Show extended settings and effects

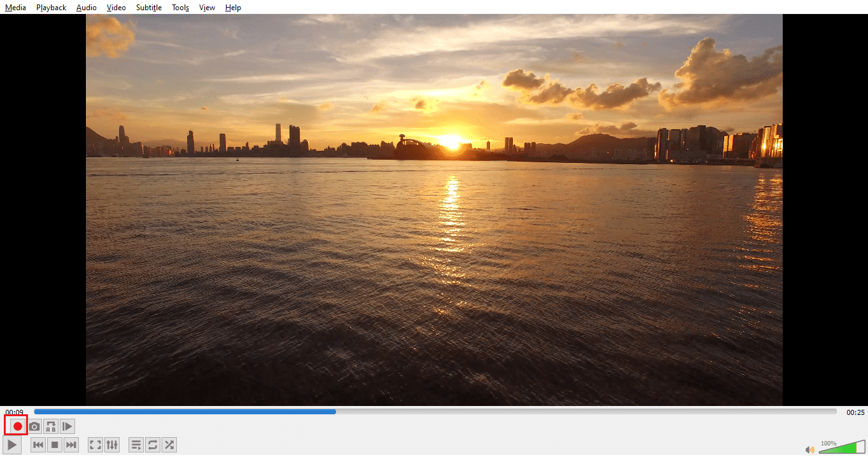(112, 445)
